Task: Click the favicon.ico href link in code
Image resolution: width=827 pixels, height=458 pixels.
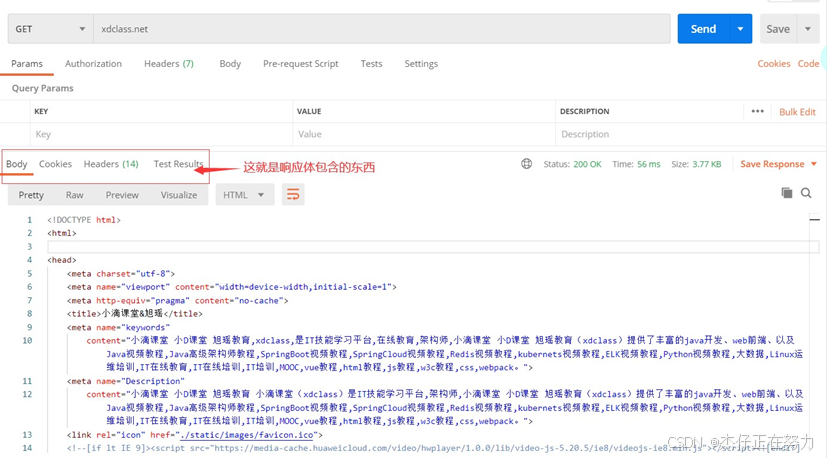Action: [x=247, y=435]
